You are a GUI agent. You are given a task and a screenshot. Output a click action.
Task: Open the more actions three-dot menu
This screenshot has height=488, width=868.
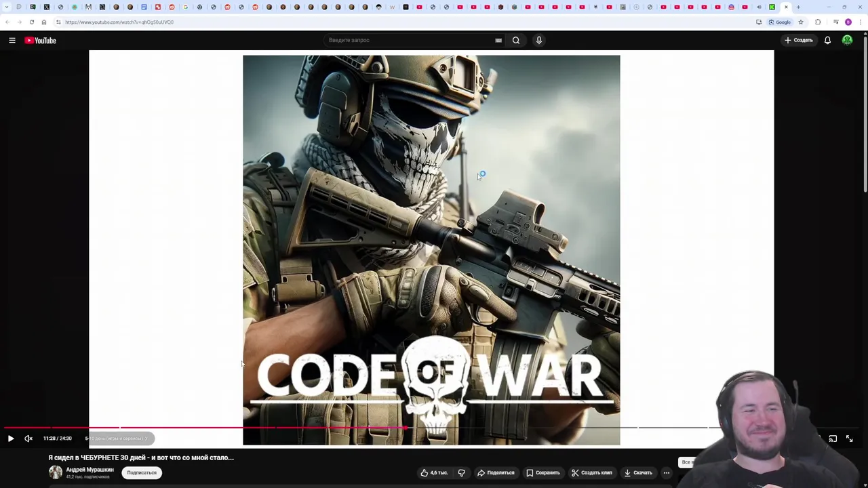[667, 472]
